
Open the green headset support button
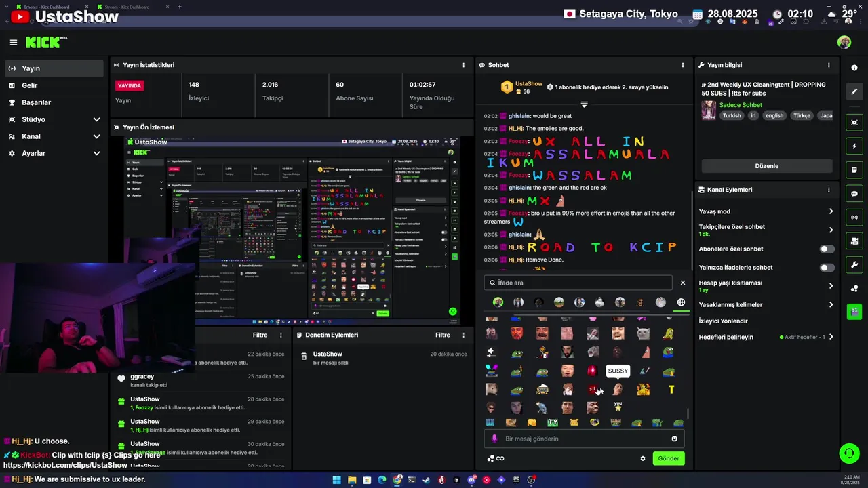pos(848,453)
